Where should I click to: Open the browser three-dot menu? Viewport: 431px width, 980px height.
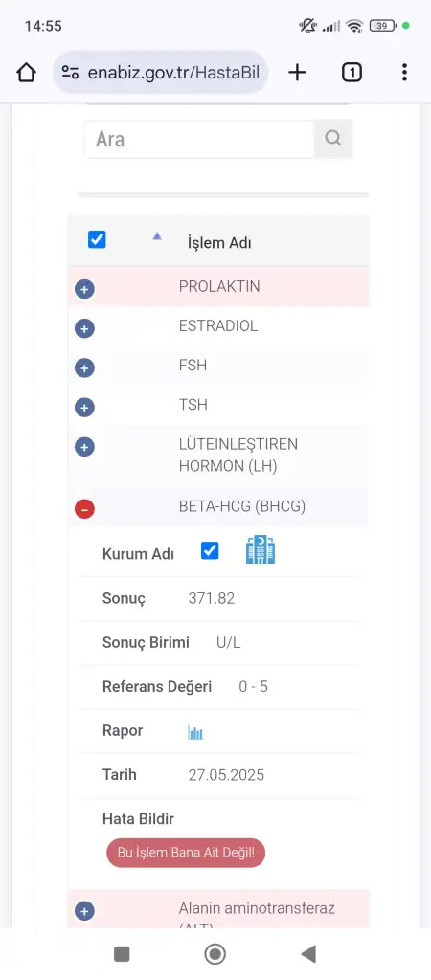coord(405,73)
